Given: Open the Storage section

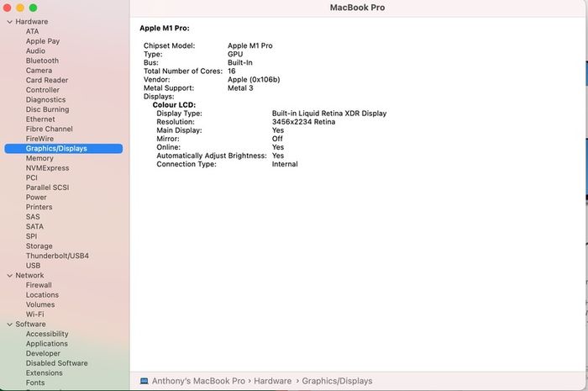Looking at the screenshot, I should 39,246.
